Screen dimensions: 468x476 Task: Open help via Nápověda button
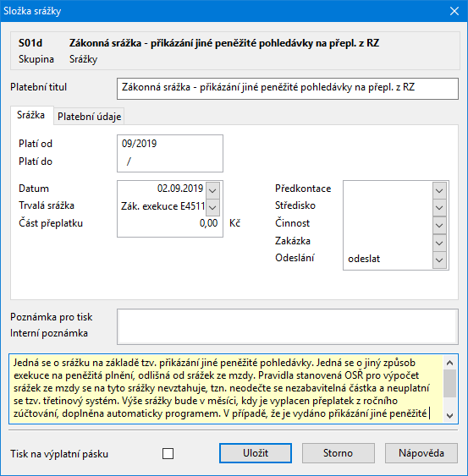421,453
